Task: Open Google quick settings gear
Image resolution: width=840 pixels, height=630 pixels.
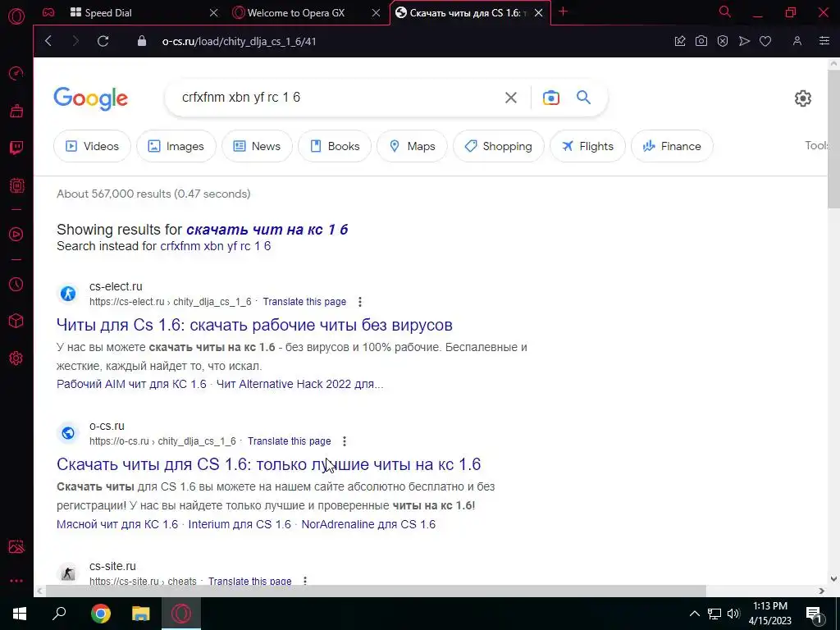Action: 802,98
